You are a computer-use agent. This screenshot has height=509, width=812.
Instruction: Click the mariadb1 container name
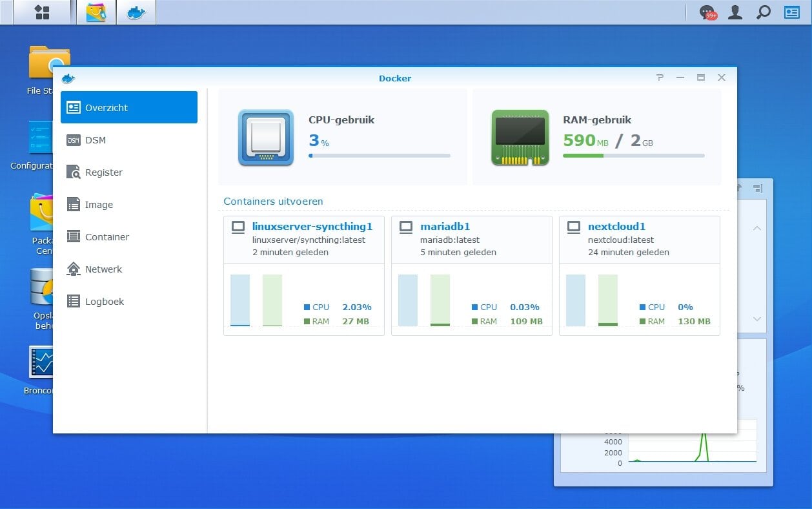pyautogui.click(x=445, y=227)
